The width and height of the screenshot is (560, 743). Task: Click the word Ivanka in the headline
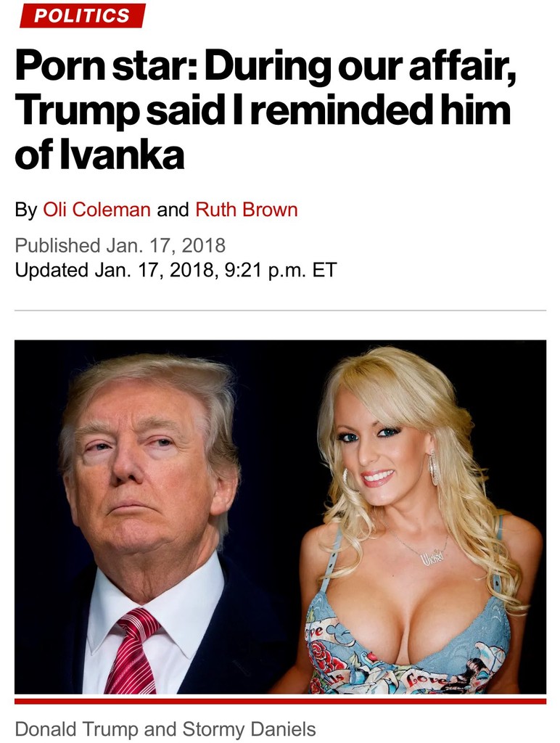122,155
